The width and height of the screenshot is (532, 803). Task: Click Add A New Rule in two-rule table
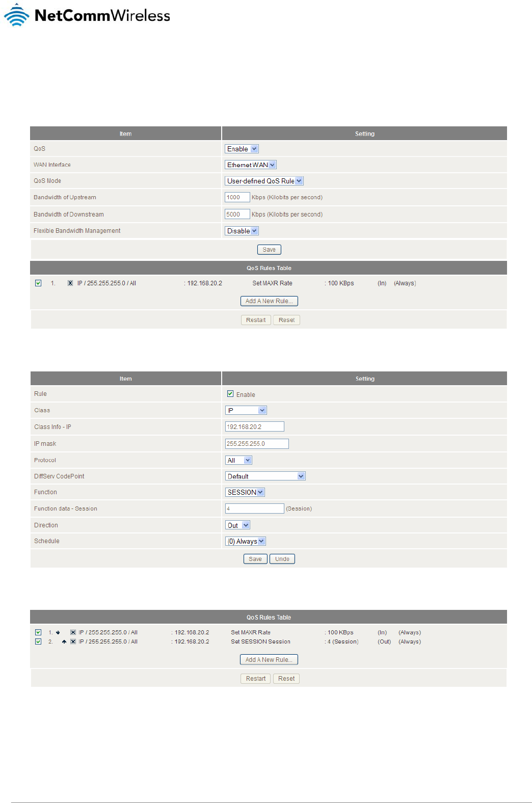pyautogui.click(x=269, y=660)
